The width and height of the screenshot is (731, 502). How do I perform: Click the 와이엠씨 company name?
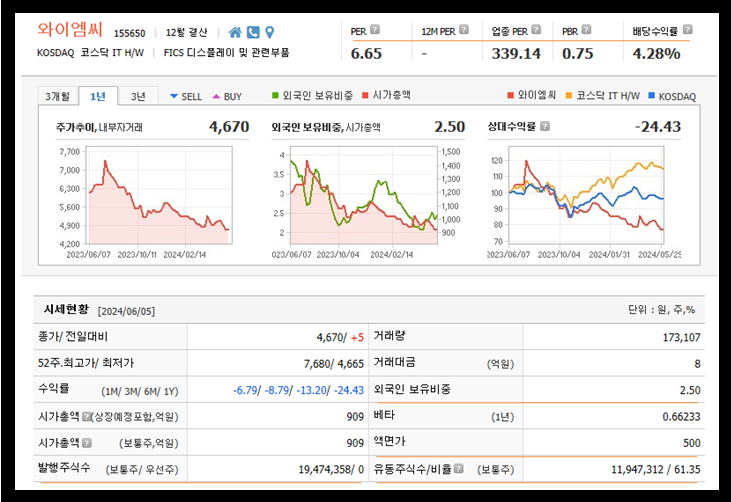pos(70,29)
